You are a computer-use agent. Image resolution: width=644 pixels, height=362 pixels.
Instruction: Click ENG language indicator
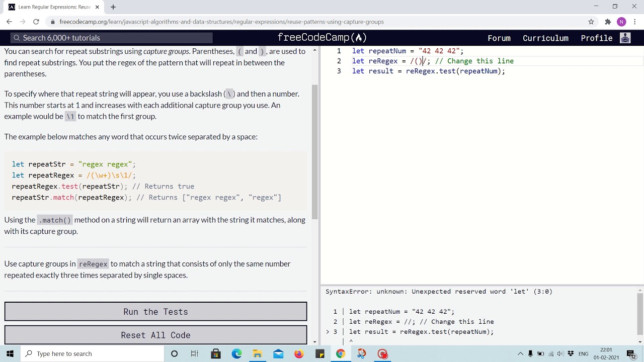[584, 353]
